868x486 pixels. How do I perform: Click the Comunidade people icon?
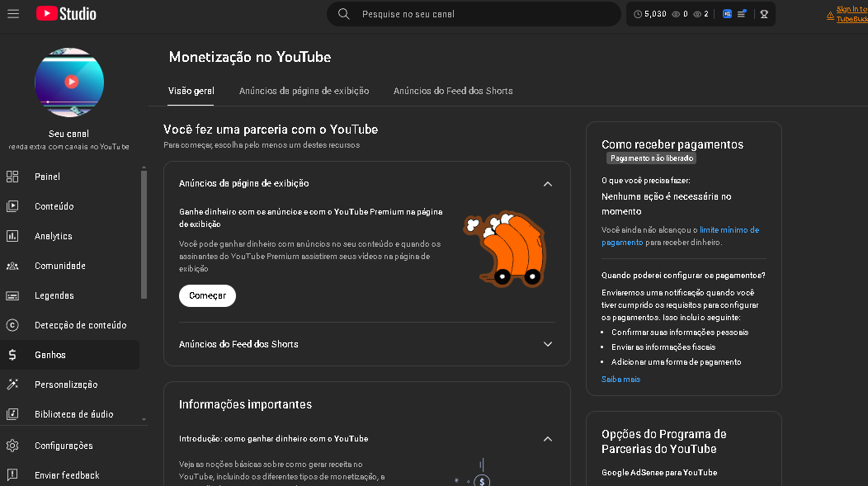[x=12, y=267]
